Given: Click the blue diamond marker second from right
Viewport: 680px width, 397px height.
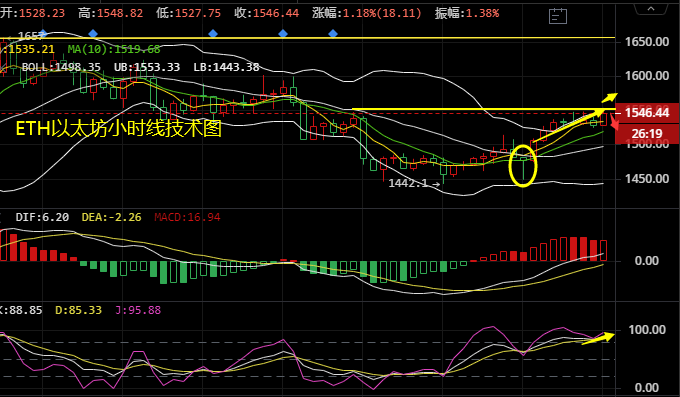Looking at the screenshot, I should 283,33.
